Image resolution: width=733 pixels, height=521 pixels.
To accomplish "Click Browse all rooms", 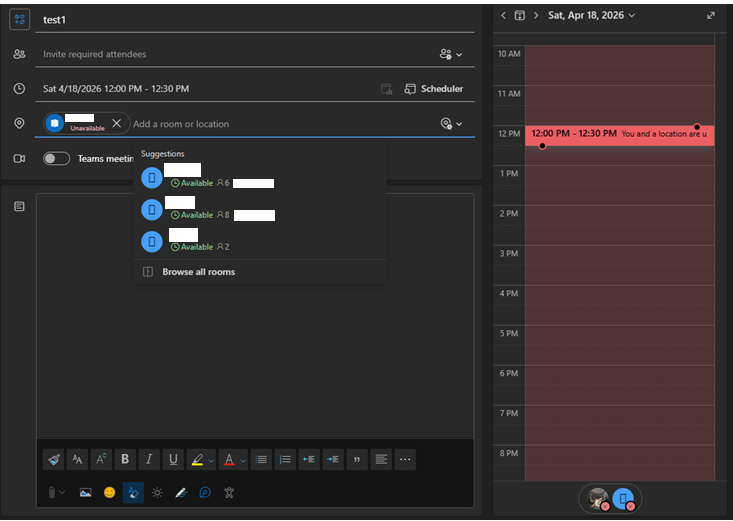I will tap(259, 272).
